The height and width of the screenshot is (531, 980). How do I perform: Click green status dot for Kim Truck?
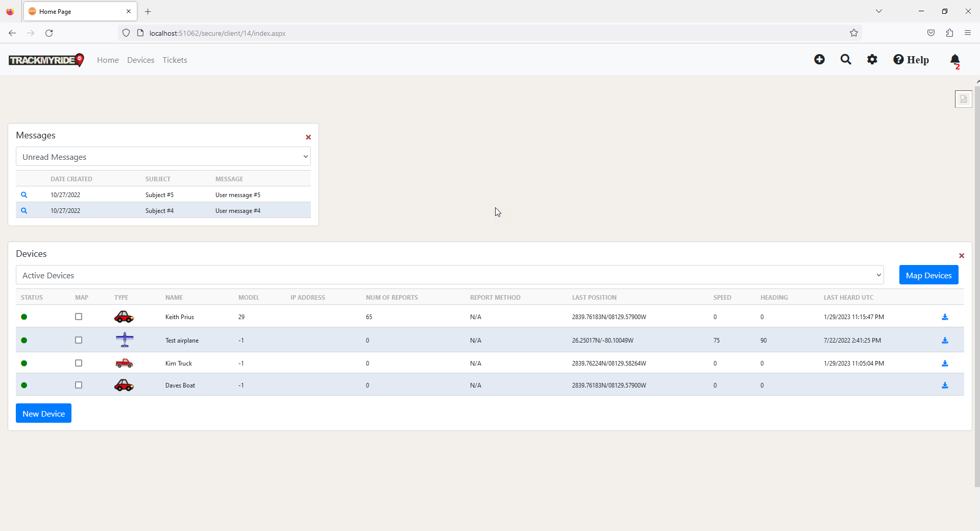pos(24,364)
